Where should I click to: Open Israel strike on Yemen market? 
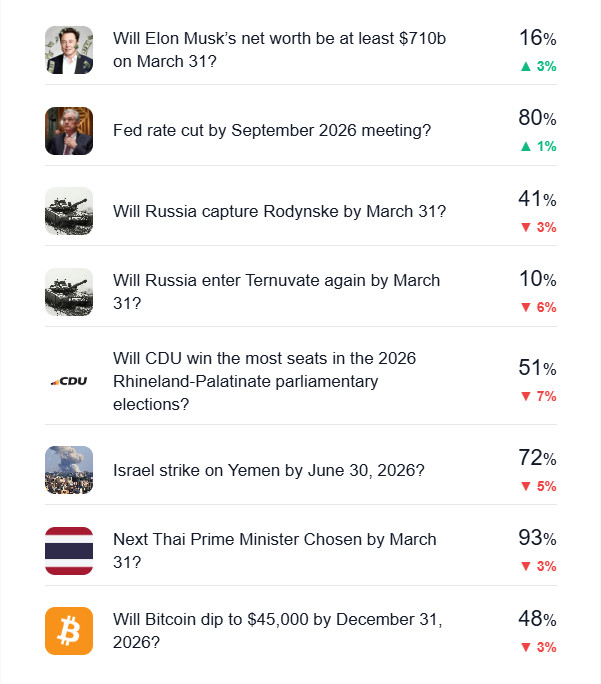pyautogui.click(x=269, y=470)
